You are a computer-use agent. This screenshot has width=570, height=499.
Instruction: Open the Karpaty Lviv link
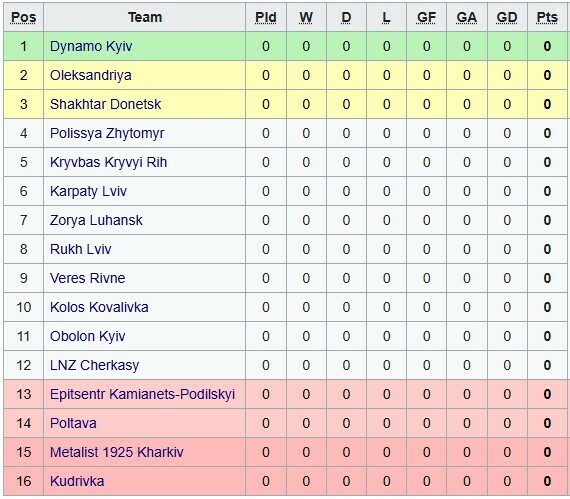point(88,192)
